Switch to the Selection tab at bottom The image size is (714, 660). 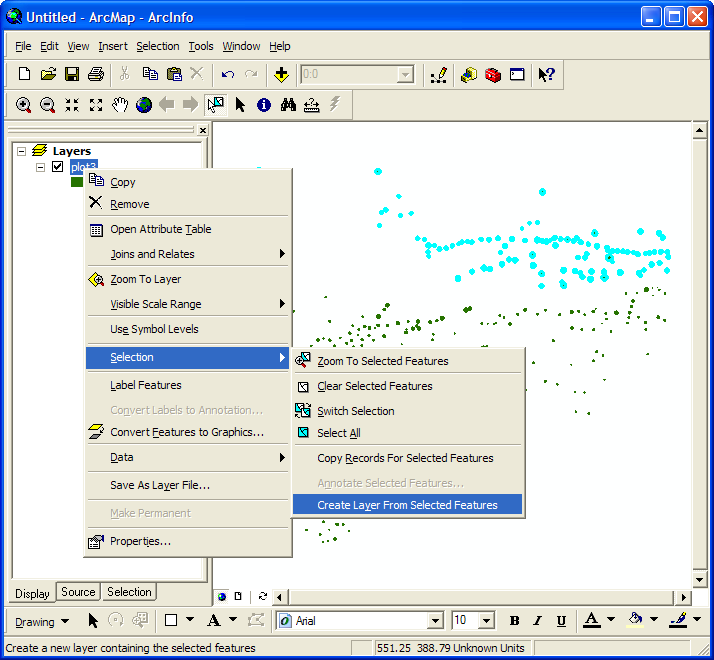click(129, 592)
